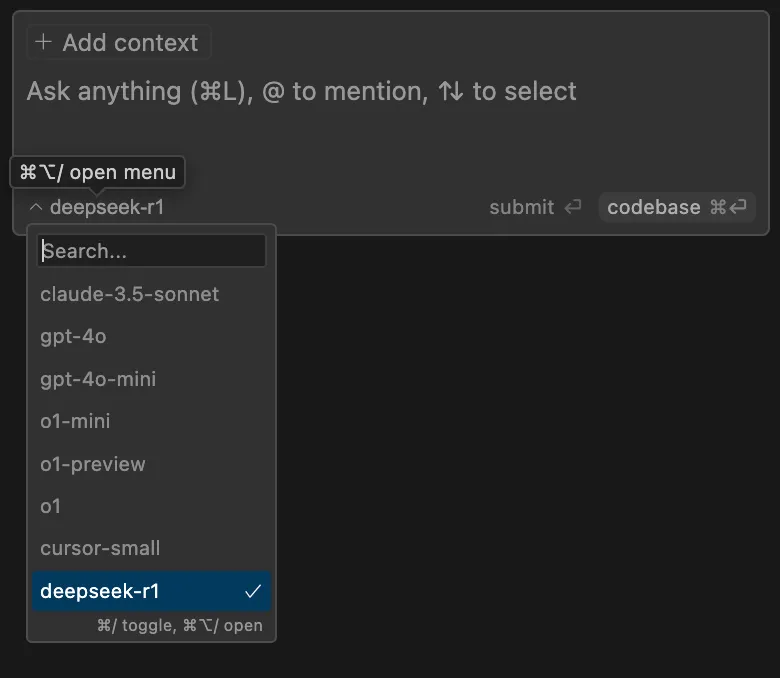Click the plus icon beside Add context
The width and height of the screenshot is (780, 678).
coord(43,42)
